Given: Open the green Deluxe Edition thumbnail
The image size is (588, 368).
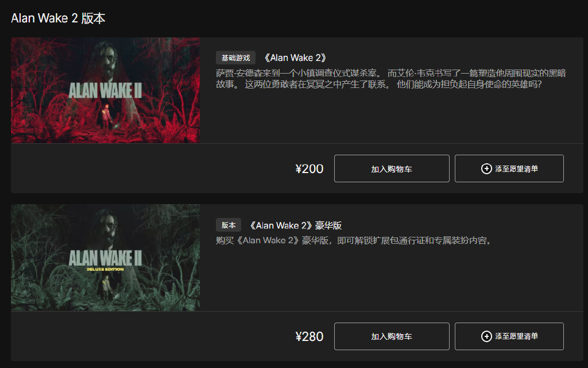Looking at the screenshot, I should (x=106, y=258).
